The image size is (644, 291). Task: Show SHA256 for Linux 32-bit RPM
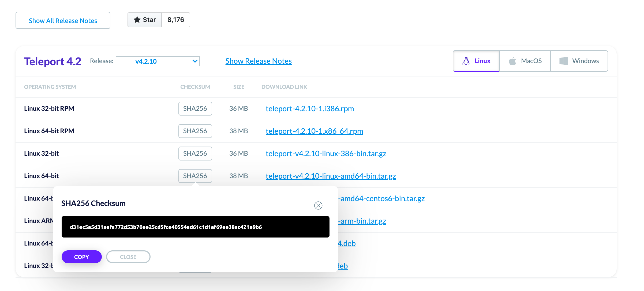point(195,109)
